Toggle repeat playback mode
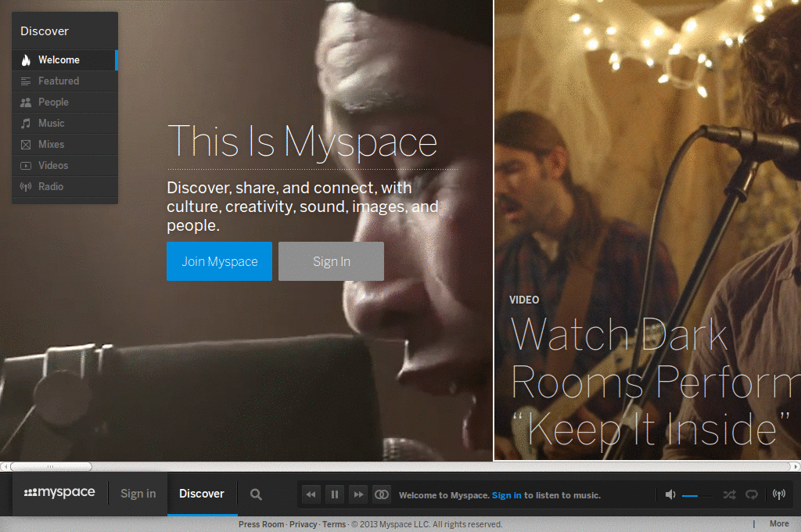The width and height of the screenshot is (801, 532). [x=752, y=494]
